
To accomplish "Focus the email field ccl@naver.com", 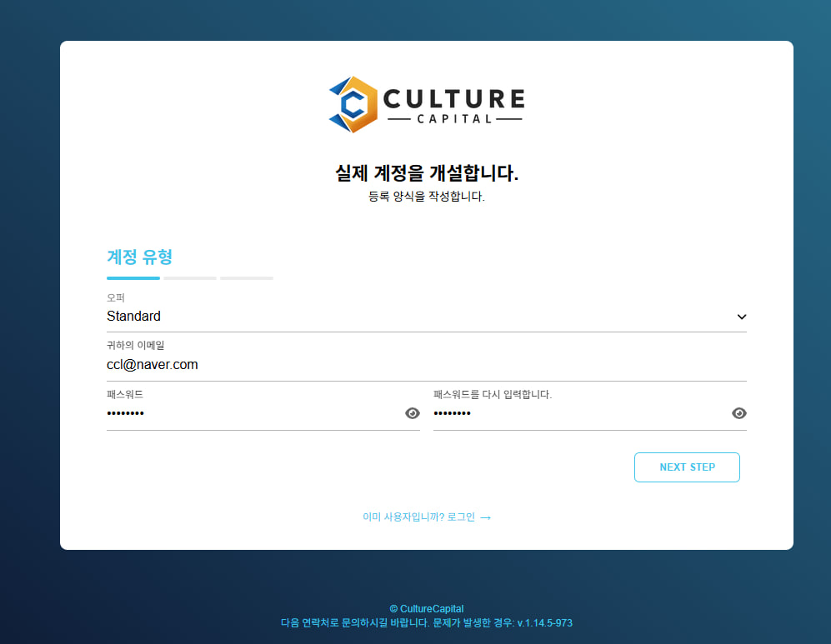I will [x=427, y=365].
